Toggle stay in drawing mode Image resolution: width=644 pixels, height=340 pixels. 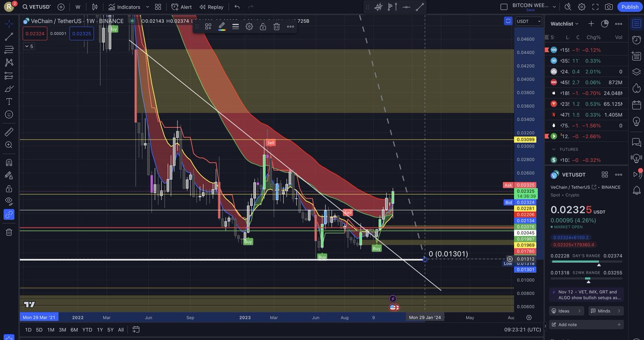point(9,175)
